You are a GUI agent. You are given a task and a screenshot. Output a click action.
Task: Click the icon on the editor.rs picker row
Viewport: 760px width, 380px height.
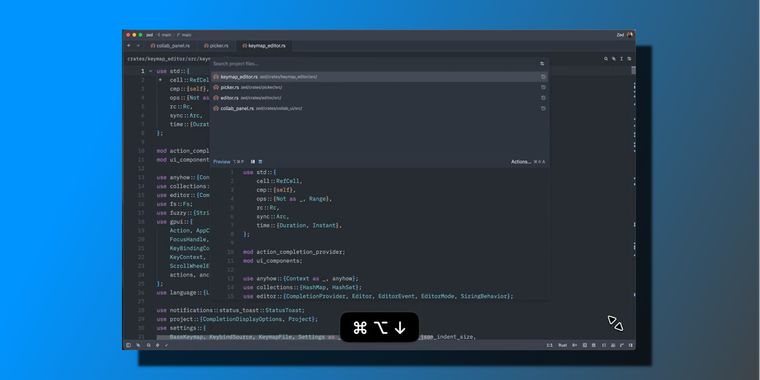pyautogui.click(x=543, y=98)
